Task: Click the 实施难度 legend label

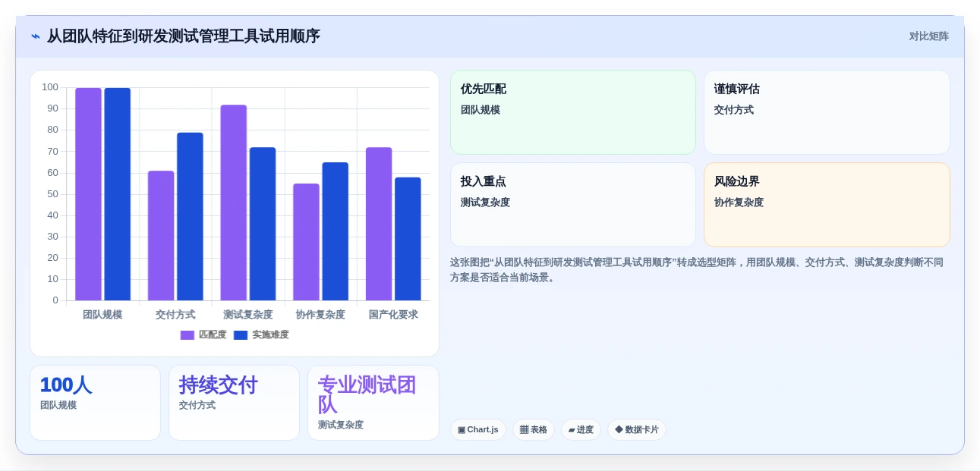Action: pos(270,335)
